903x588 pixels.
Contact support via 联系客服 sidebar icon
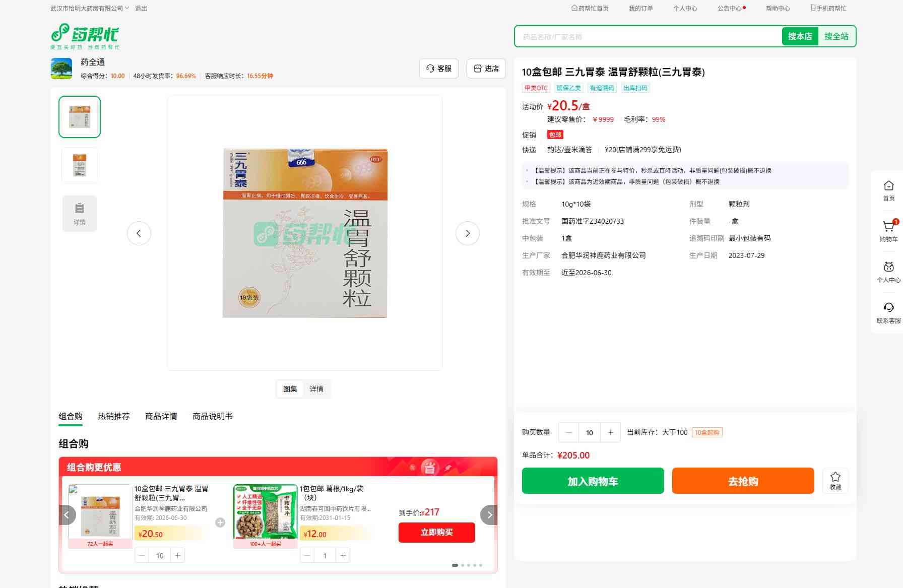coord(888,312)
